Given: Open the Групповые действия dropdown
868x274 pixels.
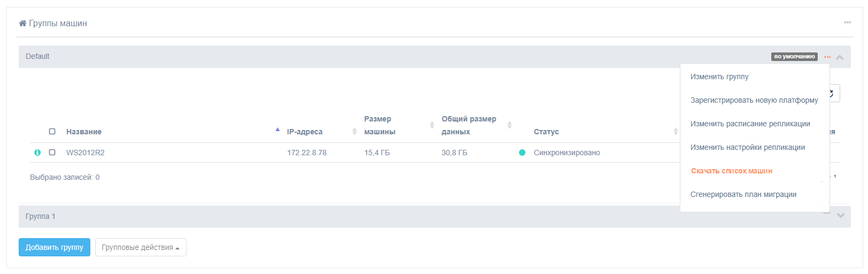Looking at the screenshot, I should pyautogui.click(x=141, y=247).
